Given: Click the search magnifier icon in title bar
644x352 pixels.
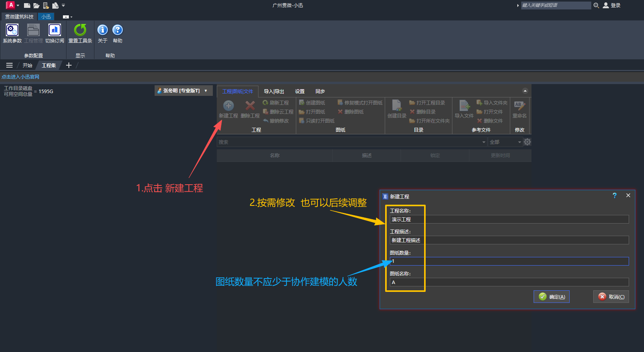Looking at the screenshot, I should point(596,5).
